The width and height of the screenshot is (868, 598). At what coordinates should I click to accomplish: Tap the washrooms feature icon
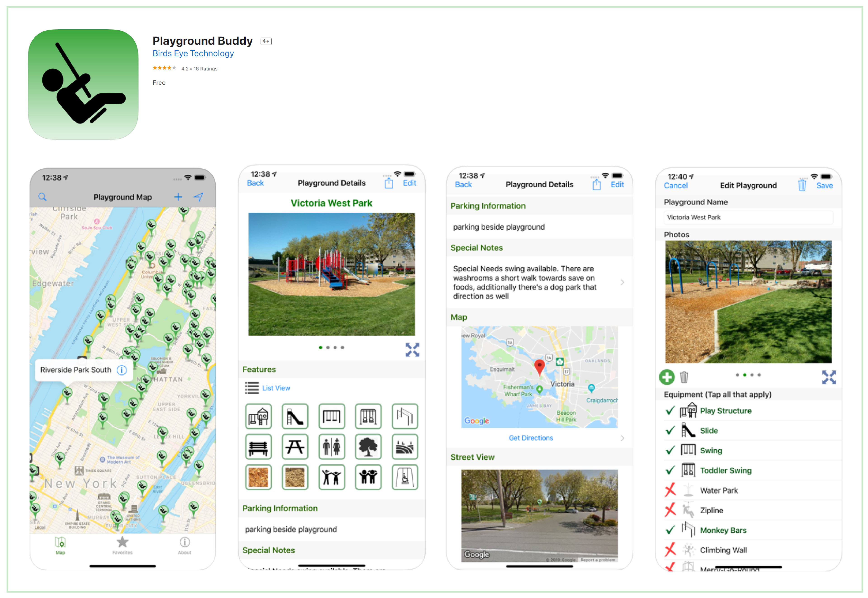332,447
